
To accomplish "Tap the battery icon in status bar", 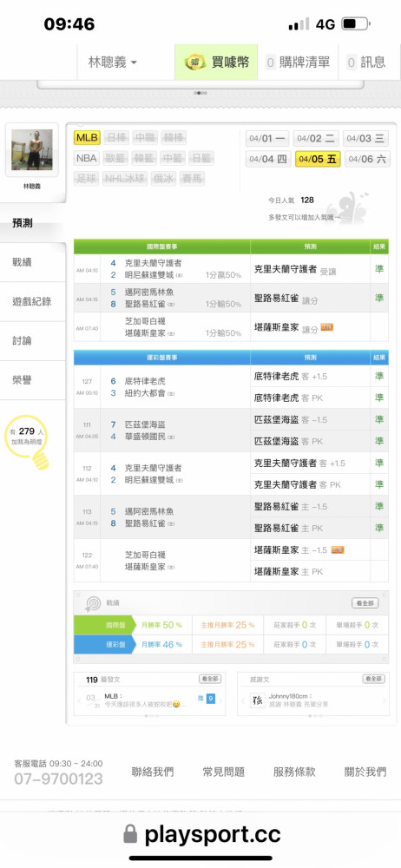I will click(x=356, y=23).
